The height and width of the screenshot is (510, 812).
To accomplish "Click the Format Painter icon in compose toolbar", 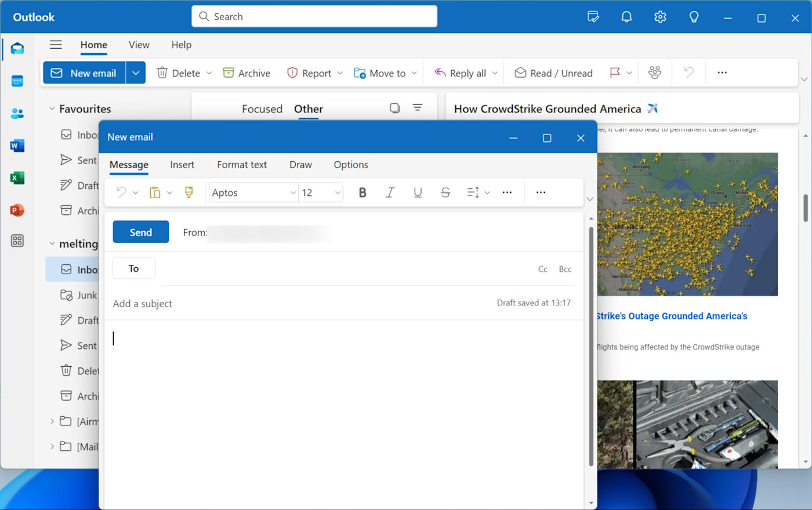I will 189,192.
